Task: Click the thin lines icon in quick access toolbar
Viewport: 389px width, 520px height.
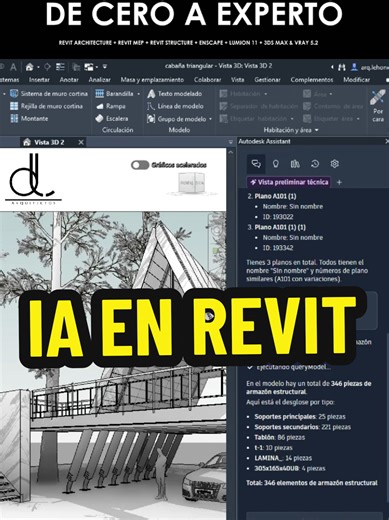Action: [x=60, y=67]
